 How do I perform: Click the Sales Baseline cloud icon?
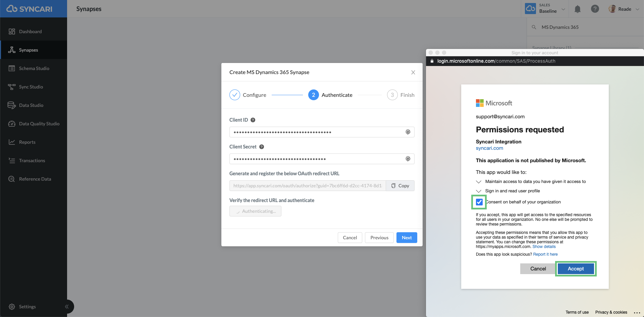point(531,9)
